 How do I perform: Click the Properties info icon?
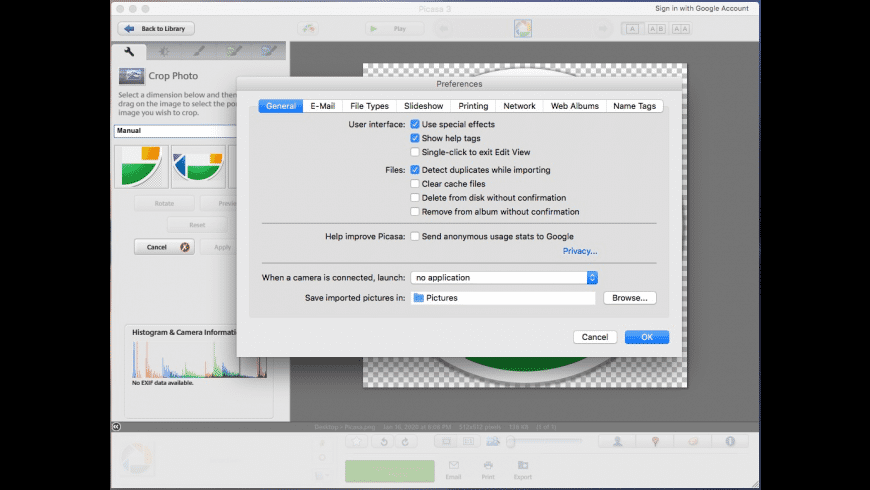pos(730,441)
